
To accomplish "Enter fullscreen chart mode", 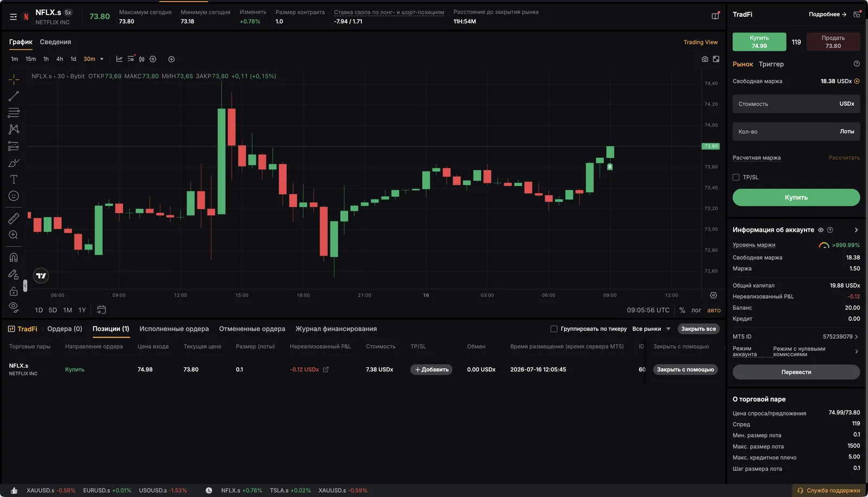I will pyautogui.click(x=716, y=59).
